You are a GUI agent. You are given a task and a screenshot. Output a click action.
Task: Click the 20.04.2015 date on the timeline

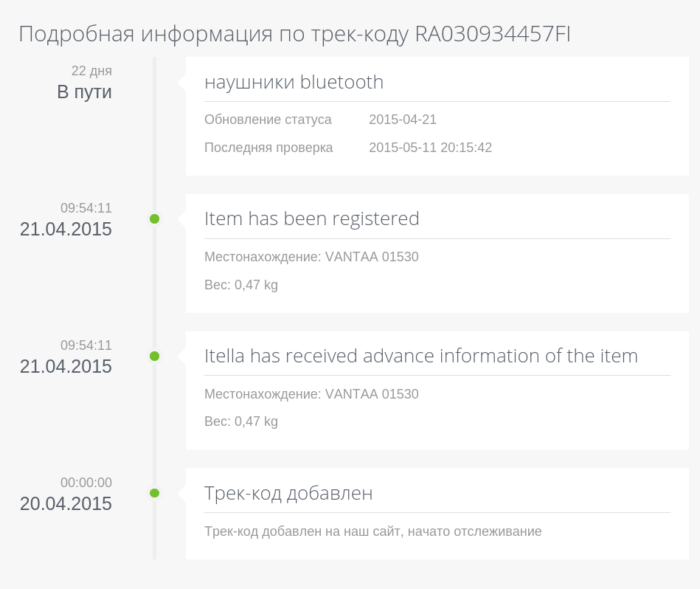66,504
